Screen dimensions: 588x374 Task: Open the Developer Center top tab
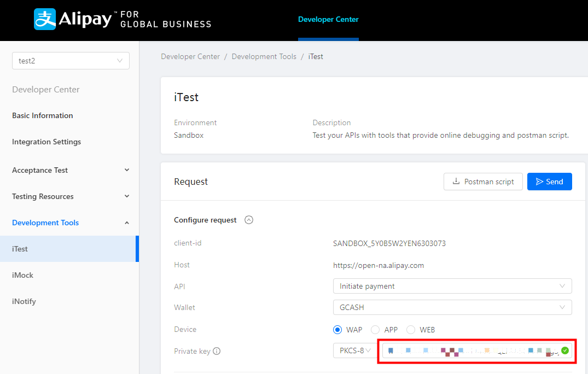[328, 20]
